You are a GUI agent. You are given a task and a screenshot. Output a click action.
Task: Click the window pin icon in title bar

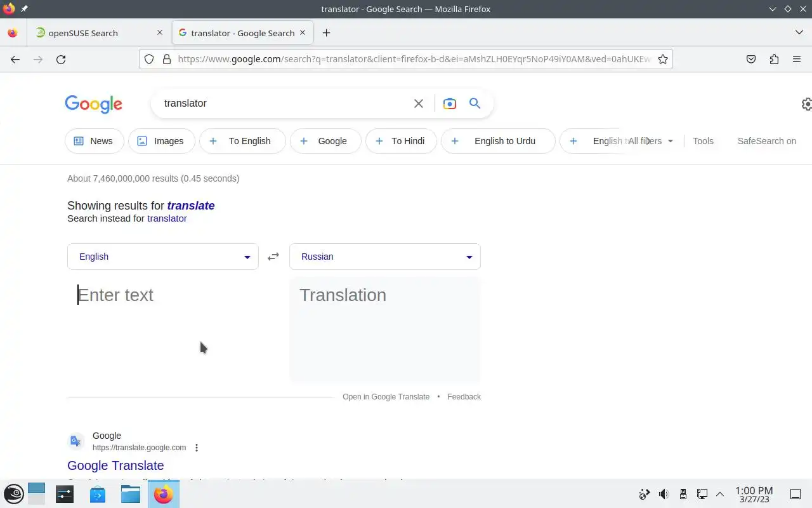[x=24, y=9]
